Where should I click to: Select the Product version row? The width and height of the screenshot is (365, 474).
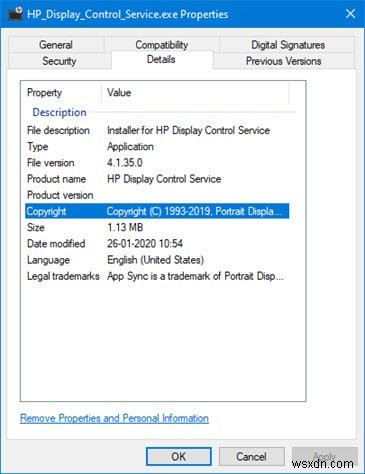pos(157,195)
